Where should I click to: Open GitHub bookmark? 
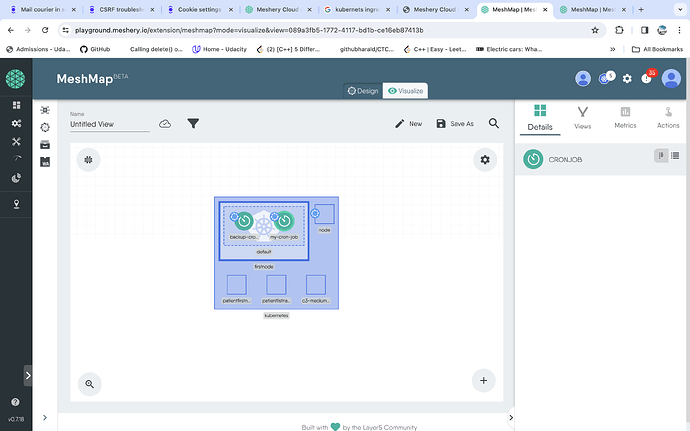[95, 49]
